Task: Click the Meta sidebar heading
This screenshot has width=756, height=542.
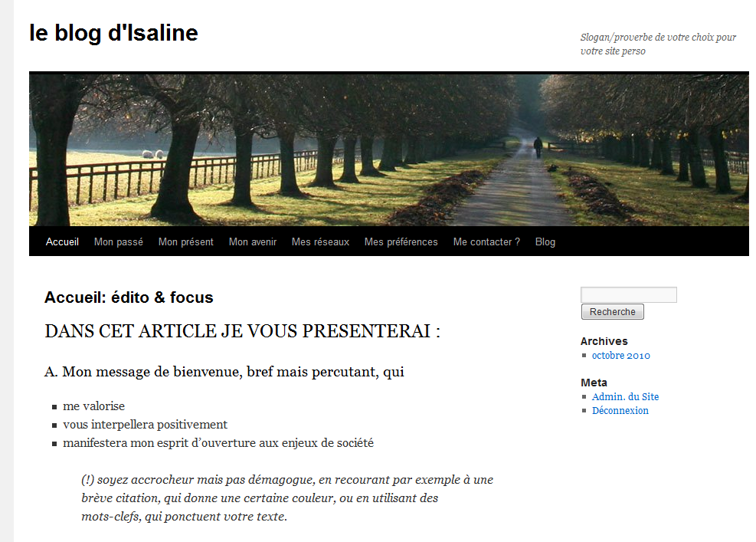Action: [x=594, y=383]
